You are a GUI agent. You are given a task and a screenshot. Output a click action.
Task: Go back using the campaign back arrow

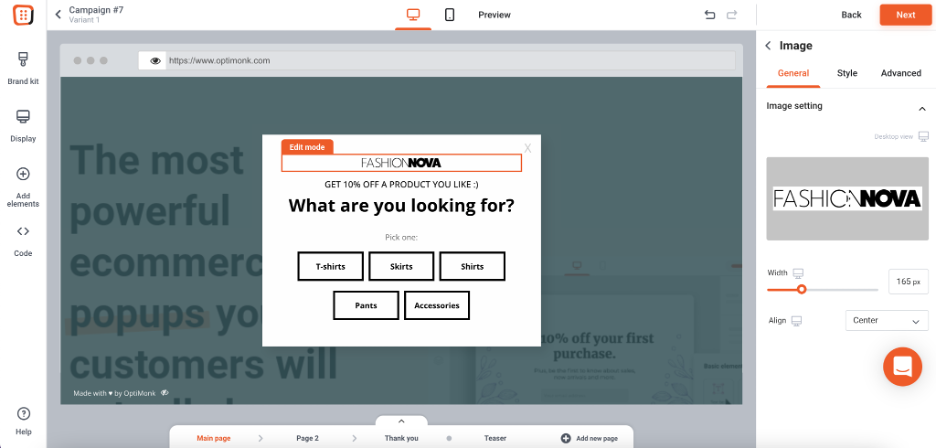click(58, 14)
